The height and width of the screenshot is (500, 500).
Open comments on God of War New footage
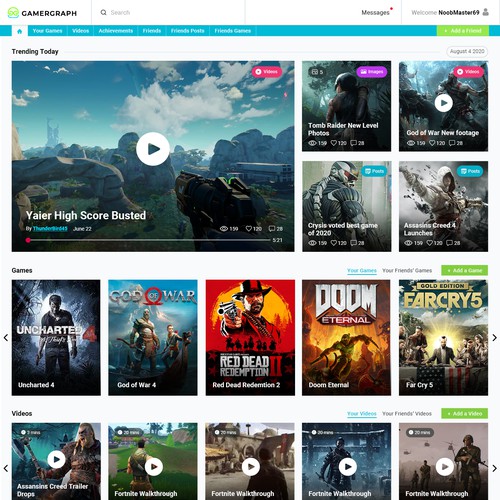452,143
